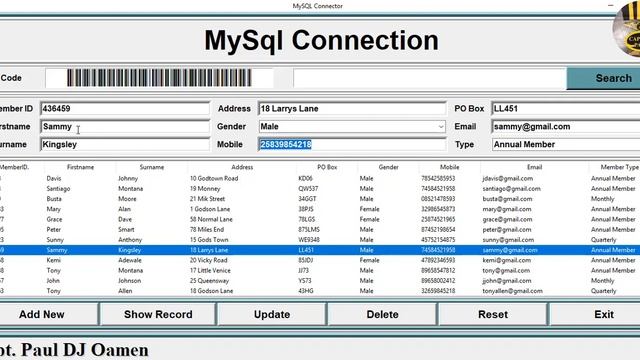Select the row with firstname Busta
The width and height of the screenshot is (640, 360).
(x=320, y=199)
